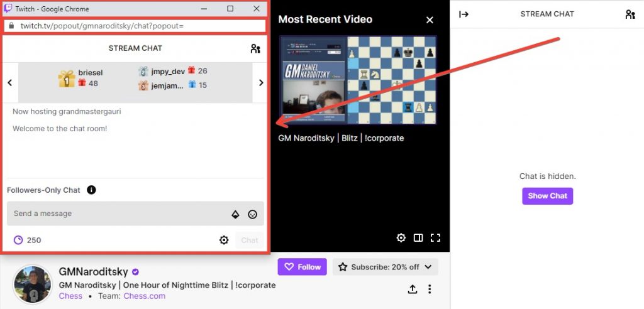Open the Chess category link

(x=70, y=296)
